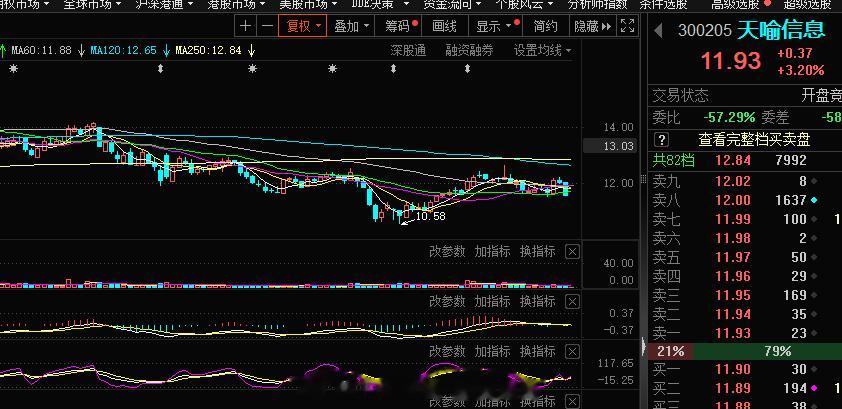The height and width of the screenshot is (409, 842).
Task: Click 改参数 in the MACD panel
Action: (447, 302)
